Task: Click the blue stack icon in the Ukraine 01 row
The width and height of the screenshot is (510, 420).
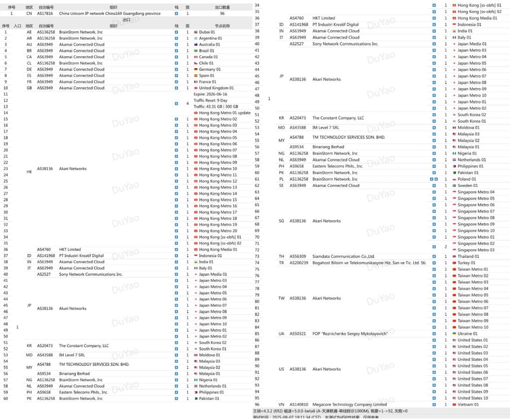Action: click(434, 334)
